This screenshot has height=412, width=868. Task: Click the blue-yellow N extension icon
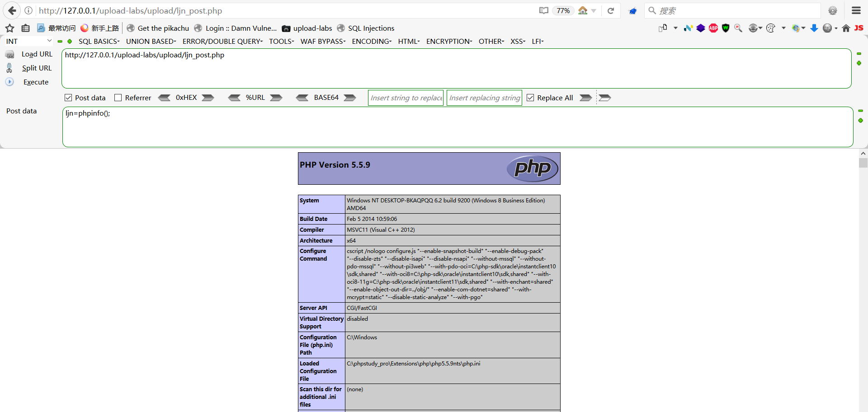tap(688, 28)
